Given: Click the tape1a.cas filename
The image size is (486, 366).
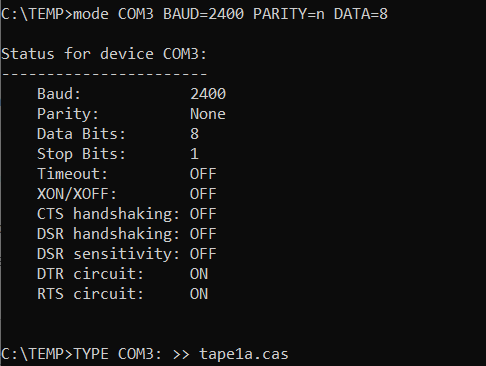Looking at the screenshot, I should (244, 354).
